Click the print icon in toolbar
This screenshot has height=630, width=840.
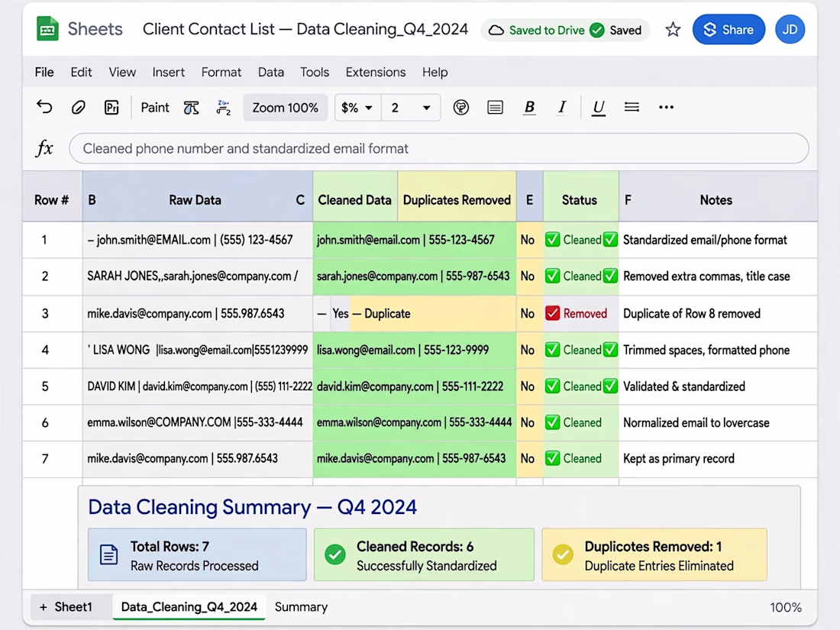click(111, 108)
